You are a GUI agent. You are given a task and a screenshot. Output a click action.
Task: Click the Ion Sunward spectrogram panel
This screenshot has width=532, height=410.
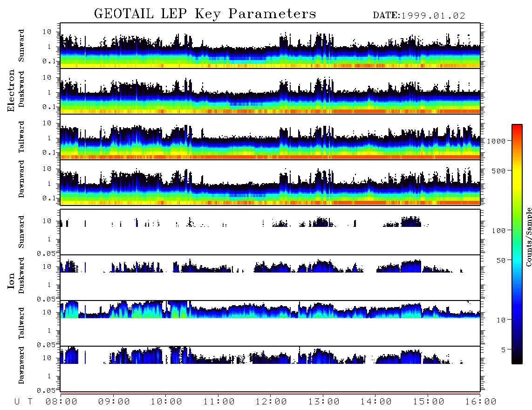coord(270,232)
